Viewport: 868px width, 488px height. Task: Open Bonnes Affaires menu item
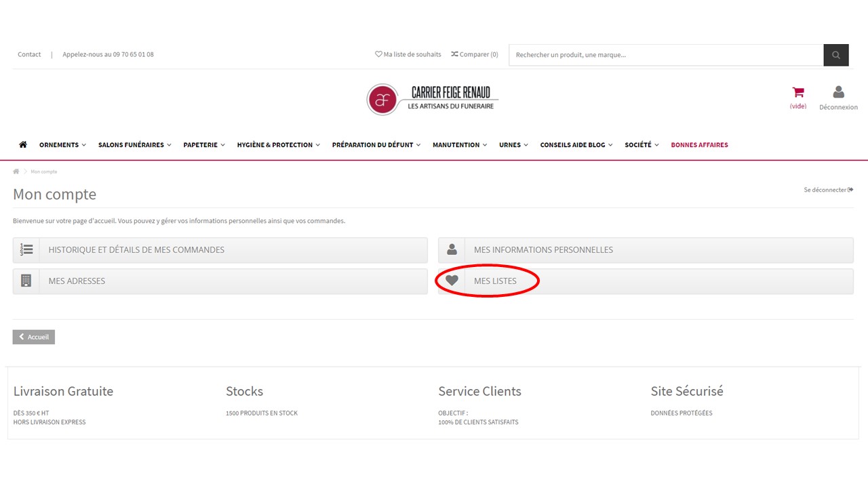coord(699,144)
